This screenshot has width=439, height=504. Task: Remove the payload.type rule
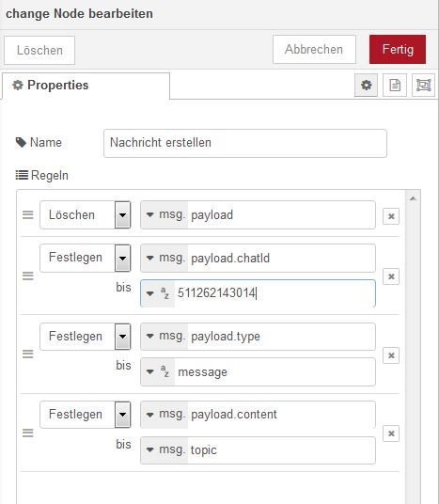391,355
